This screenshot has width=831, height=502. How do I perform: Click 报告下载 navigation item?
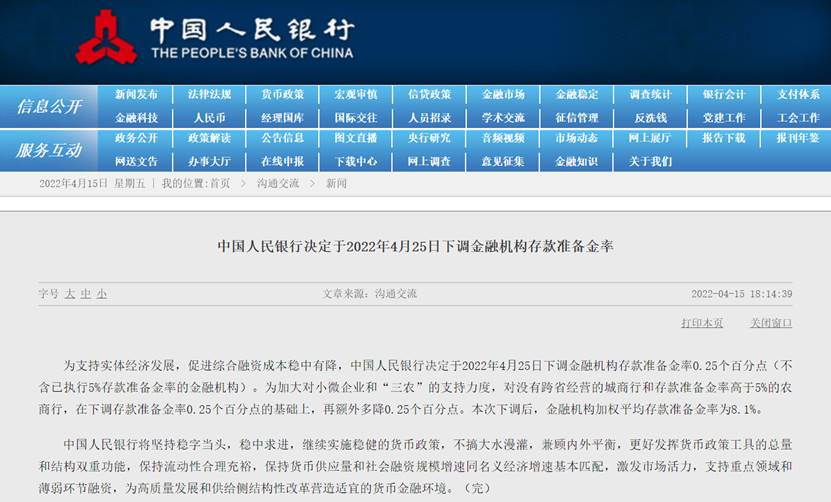(723, 139)
